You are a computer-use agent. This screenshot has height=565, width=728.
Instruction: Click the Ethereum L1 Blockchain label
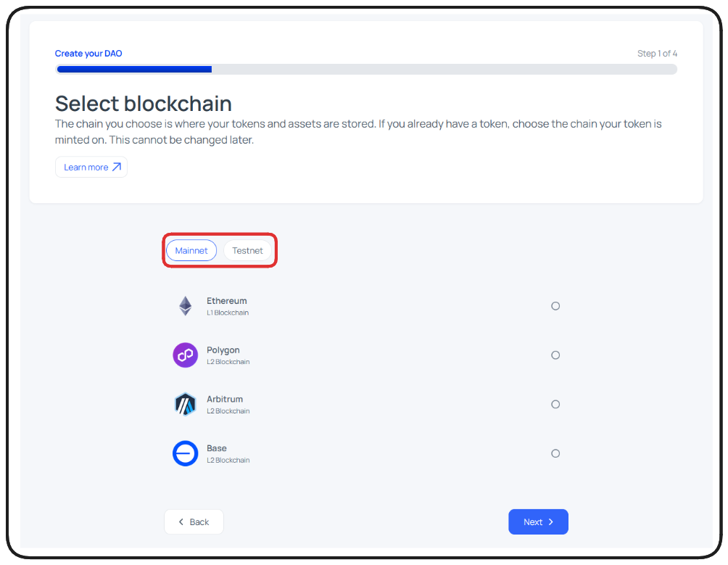(x=227, y=313)
